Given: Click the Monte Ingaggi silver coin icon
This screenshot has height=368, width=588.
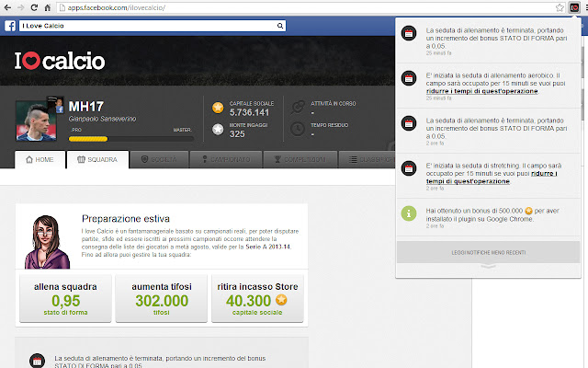Looking at the screenshot, I should 218,130.
